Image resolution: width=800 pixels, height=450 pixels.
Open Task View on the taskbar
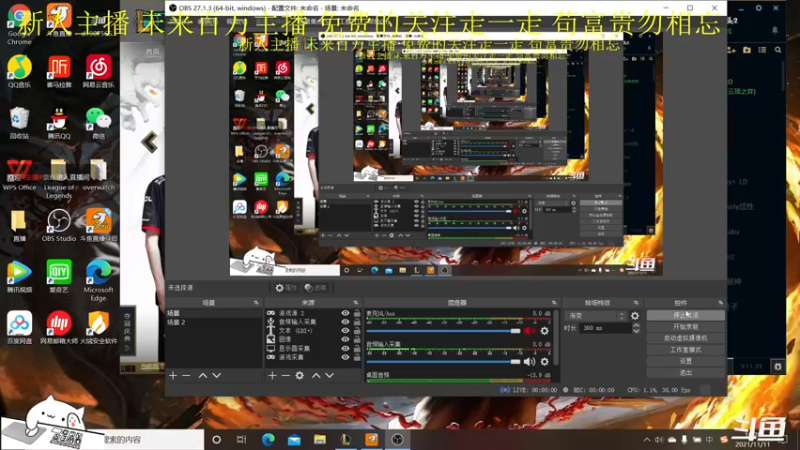click(x=242, y=439)
